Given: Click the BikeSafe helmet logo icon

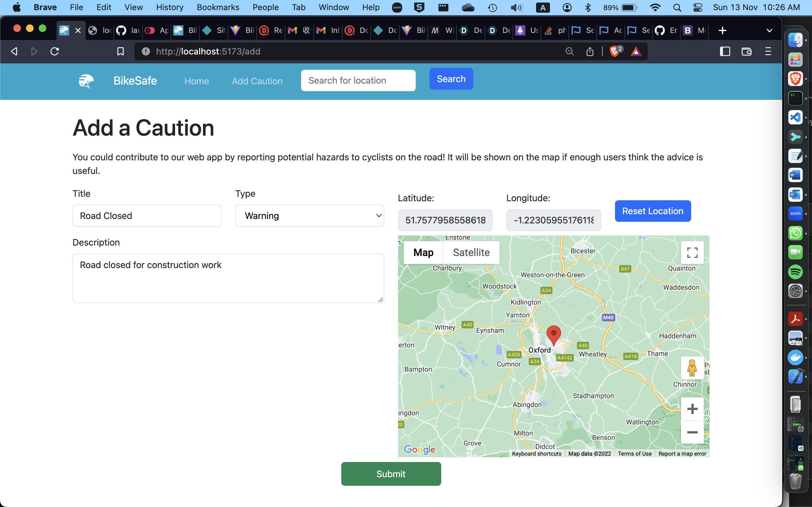Looking at the screenshot, I should 86,81.
